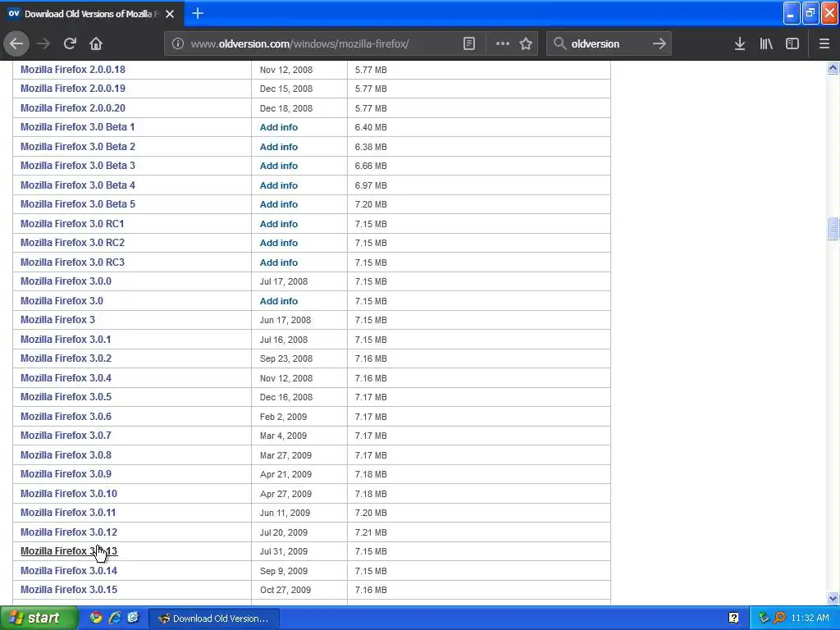
Task: Open Mozilla Firefox 3.0 Beta 3 link
Action: [78, 166]
